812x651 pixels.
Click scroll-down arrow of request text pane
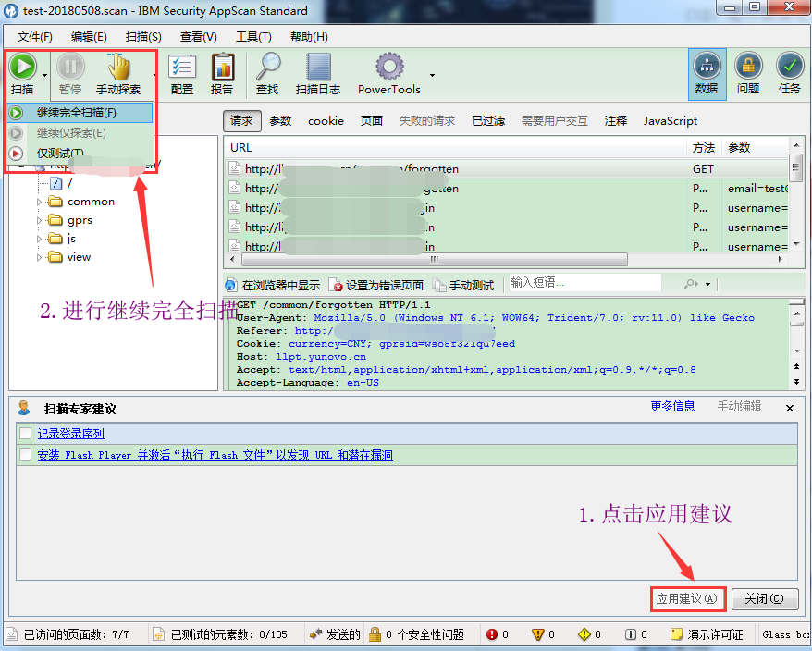click(x=797, y=351)
